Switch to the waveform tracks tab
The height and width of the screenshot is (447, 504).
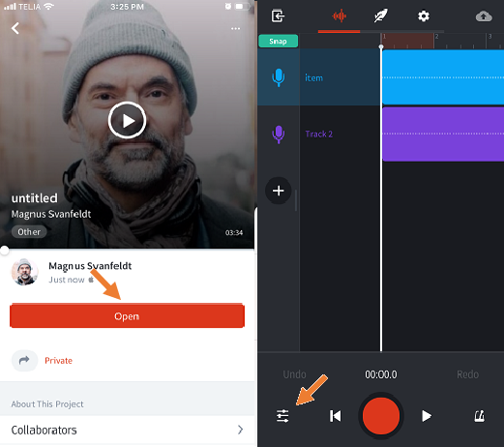[339, 15]
